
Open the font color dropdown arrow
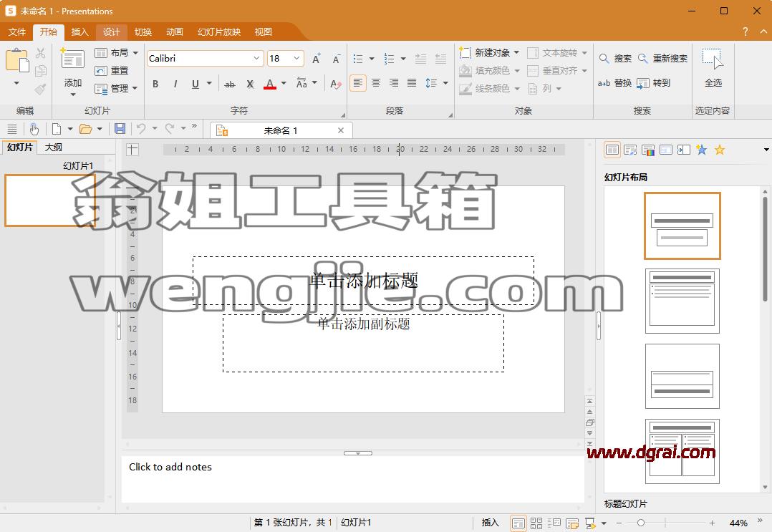[x=284, y=83]
